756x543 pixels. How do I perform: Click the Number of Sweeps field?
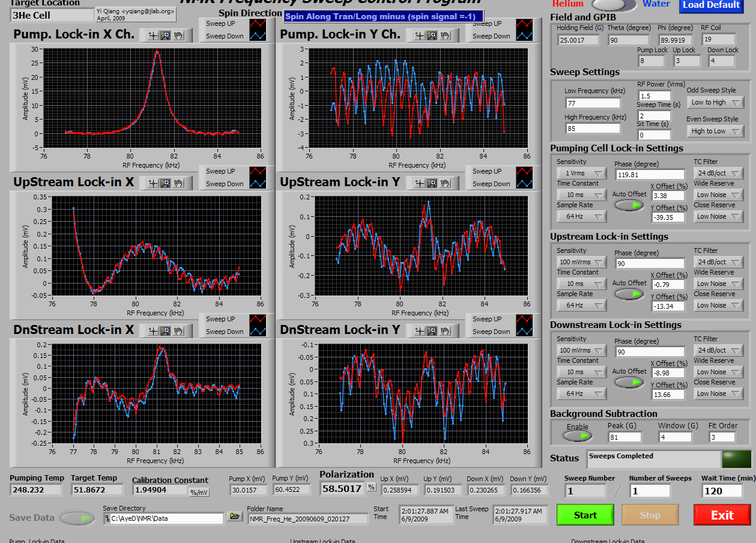[x=650, y=491]
